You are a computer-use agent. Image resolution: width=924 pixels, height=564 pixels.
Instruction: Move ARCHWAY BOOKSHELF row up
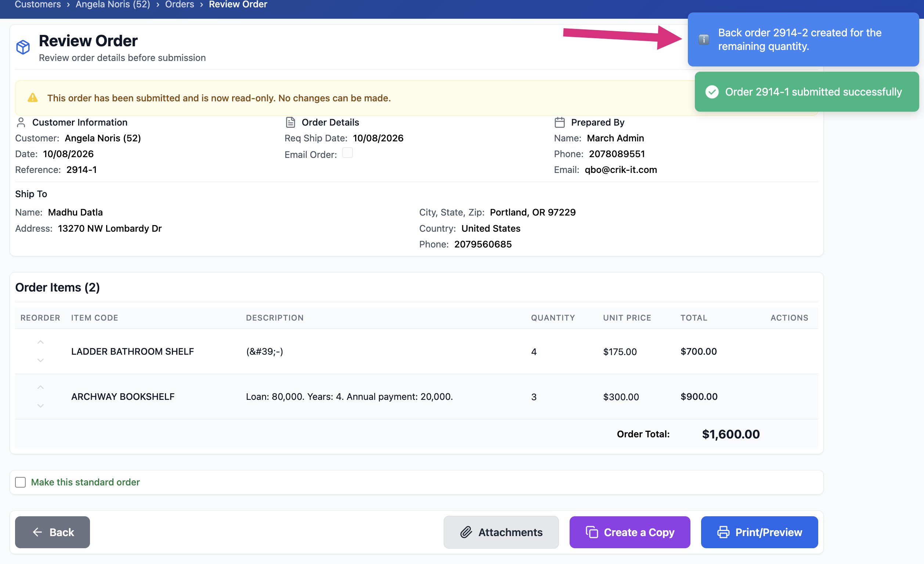coord(40,387)
